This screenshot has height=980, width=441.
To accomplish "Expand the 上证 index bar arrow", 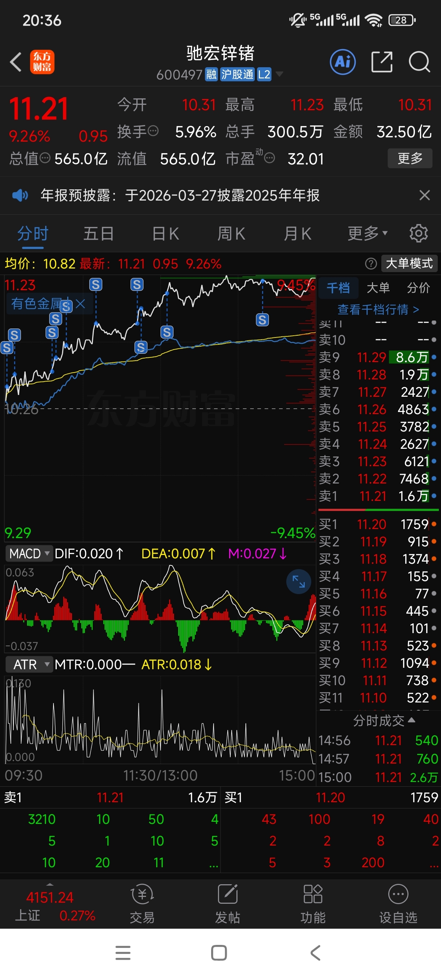I will [x=50, y=884].
